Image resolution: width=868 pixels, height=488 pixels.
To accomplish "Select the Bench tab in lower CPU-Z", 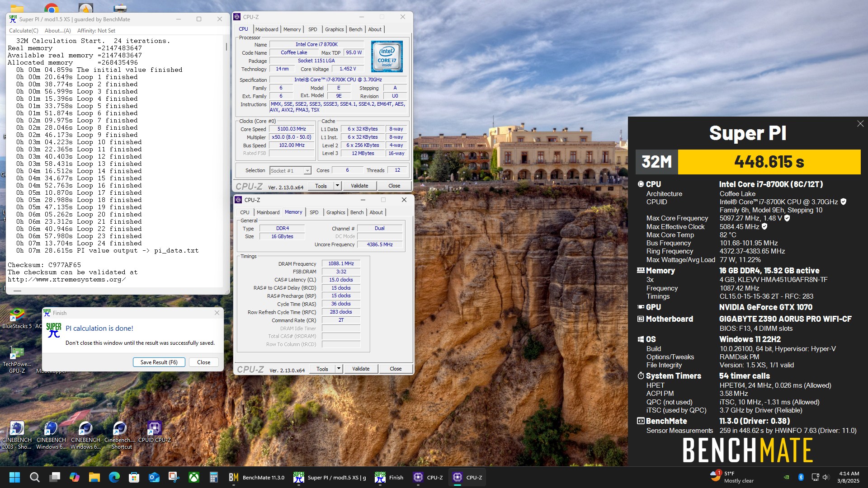I will point(357,212).
